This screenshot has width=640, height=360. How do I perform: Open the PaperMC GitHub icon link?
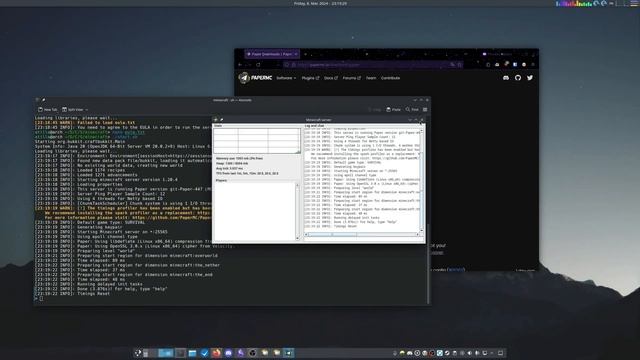(518, 78)
